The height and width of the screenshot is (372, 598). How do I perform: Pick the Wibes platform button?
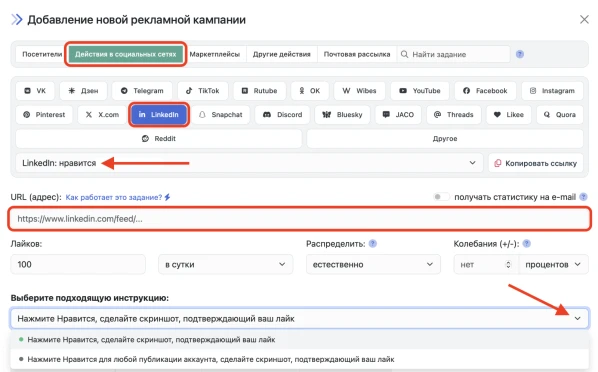pyautogui.click(x=359, y=91)
